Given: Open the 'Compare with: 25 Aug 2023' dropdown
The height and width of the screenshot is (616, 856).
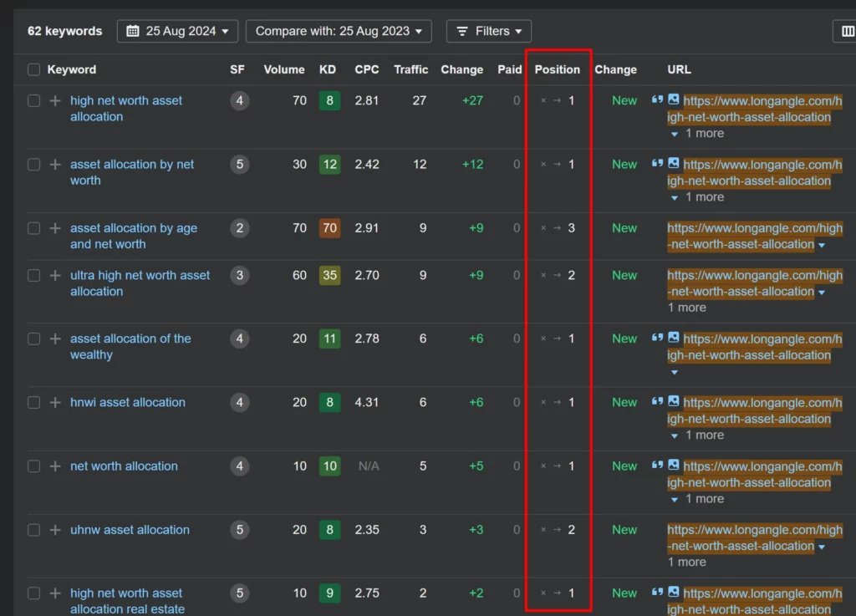Looking at the screenshot, I should (338, 31).
